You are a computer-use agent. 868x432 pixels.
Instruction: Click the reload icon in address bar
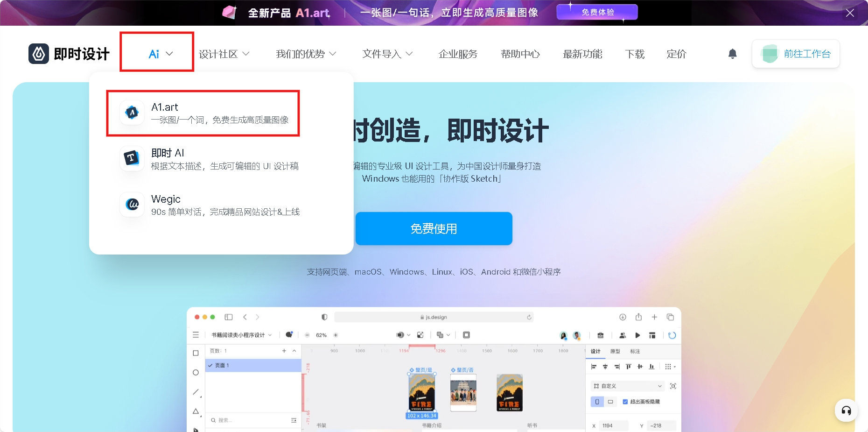[529, 317]
